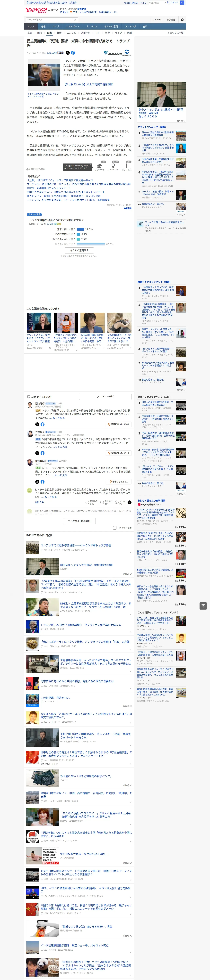Share 西山隆行's comment on Facebook
Image resolution: width=210 pixels, height=980 pixels.
pos(42,424)
